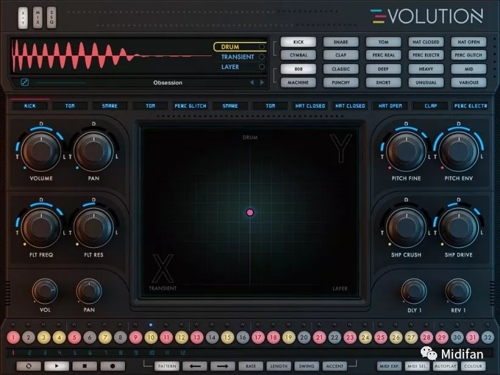
Task: Click the record button in the transport
Action: [x=113, y=366]
